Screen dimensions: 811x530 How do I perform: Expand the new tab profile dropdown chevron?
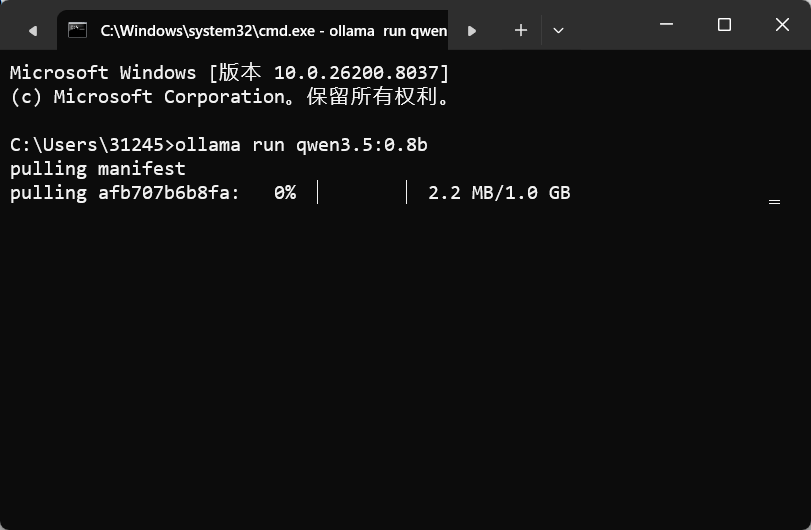(558, 31)
